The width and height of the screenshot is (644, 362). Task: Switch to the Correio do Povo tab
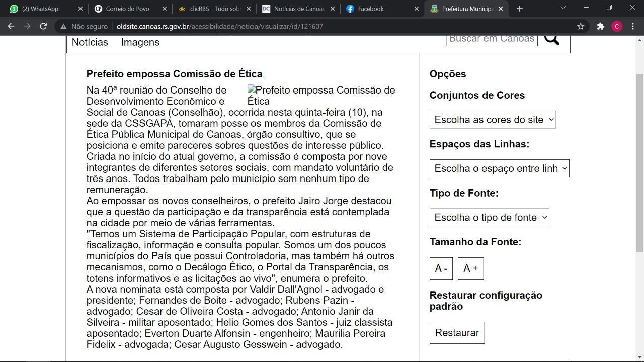coord(130,9)
